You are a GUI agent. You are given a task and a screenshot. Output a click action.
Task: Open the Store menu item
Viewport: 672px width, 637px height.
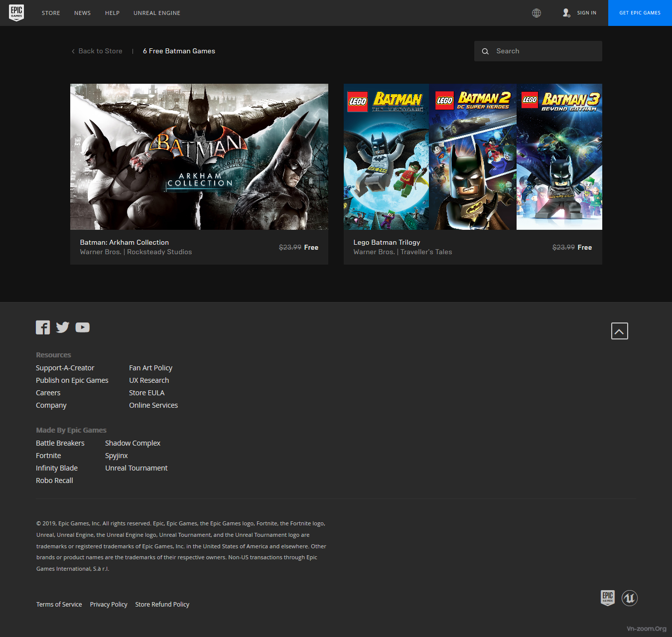[51, 13]
